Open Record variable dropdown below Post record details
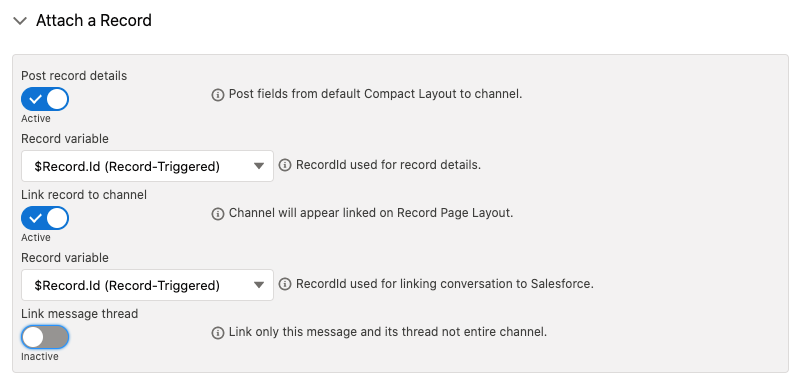800x387 pixels. click(147, 166)
